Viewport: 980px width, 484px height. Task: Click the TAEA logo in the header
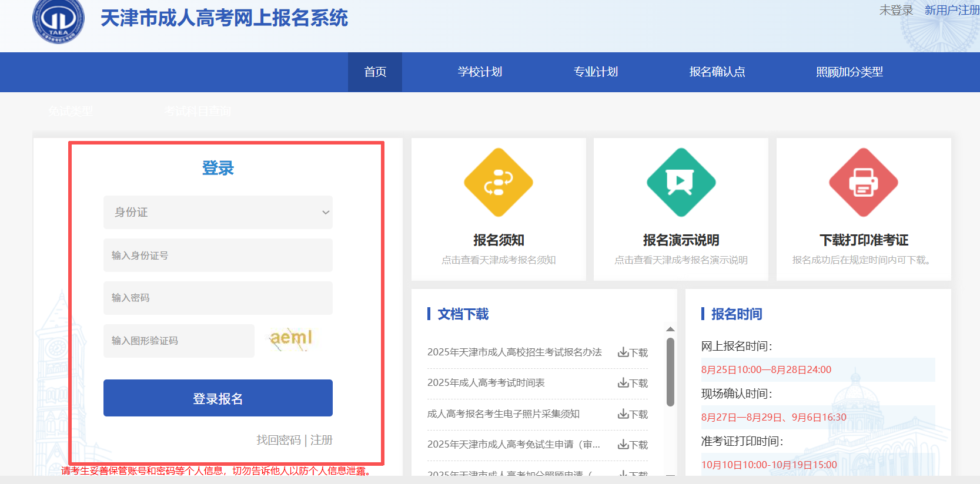58,20
